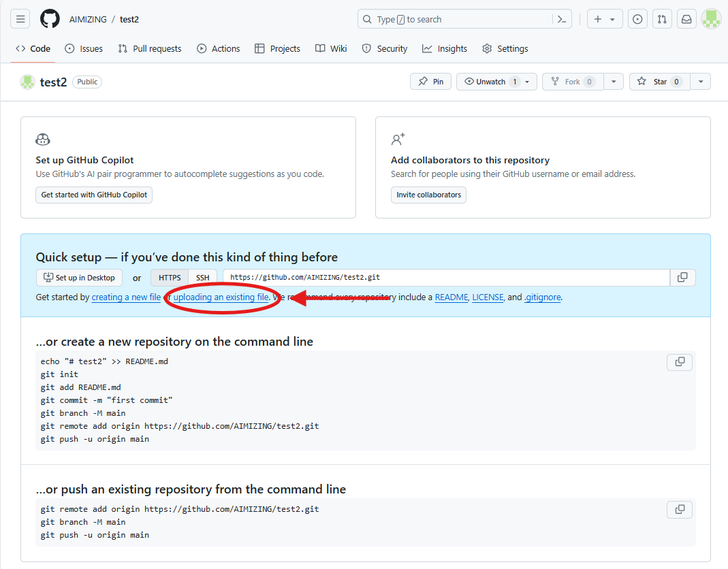Select the HTTPS protocol toggle
The height and width of the screenshot is (569, 728).
170,278
